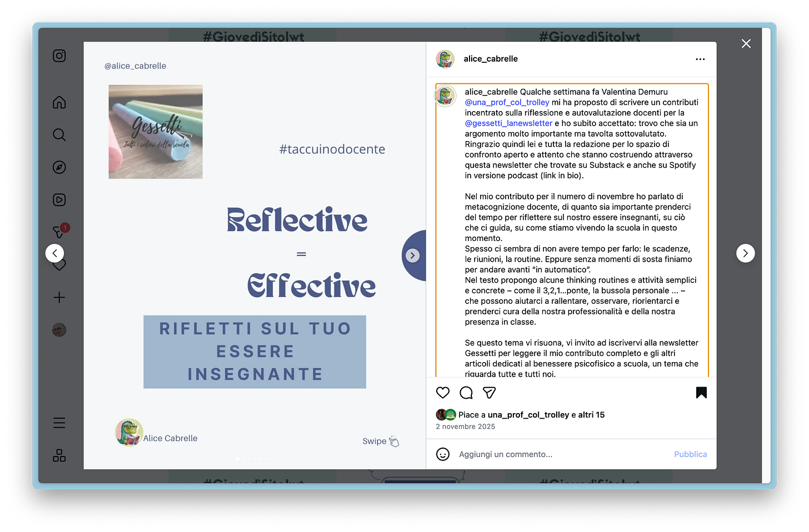The height and width of the screenshot is (532, 809).
Task: Go to previous post arrow
Action: 54,253
